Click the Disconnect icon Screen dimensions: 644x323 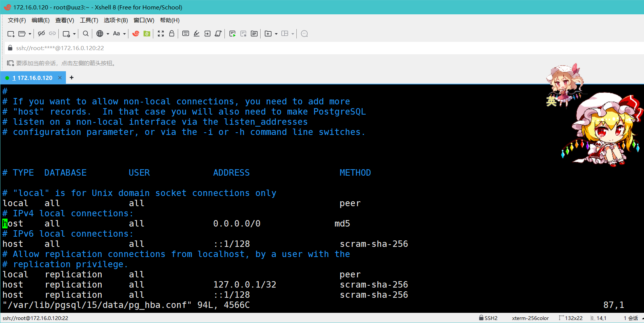click(41, 34)
